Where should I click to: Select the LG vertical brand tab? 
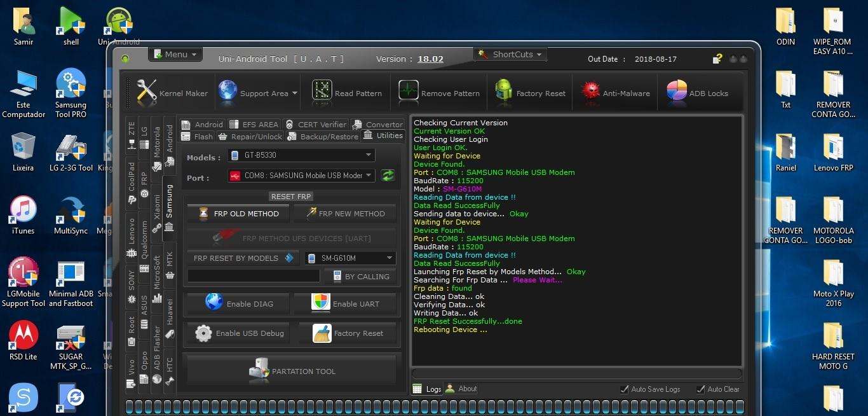144,137
